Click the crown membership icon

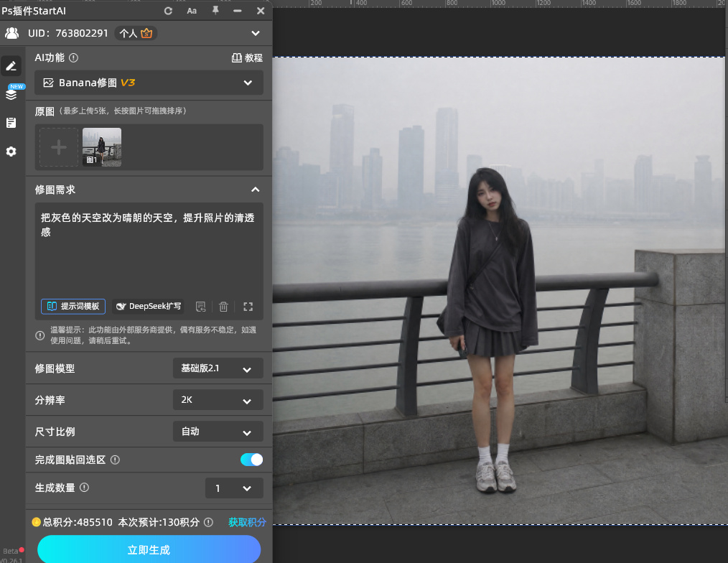(146, 33)
